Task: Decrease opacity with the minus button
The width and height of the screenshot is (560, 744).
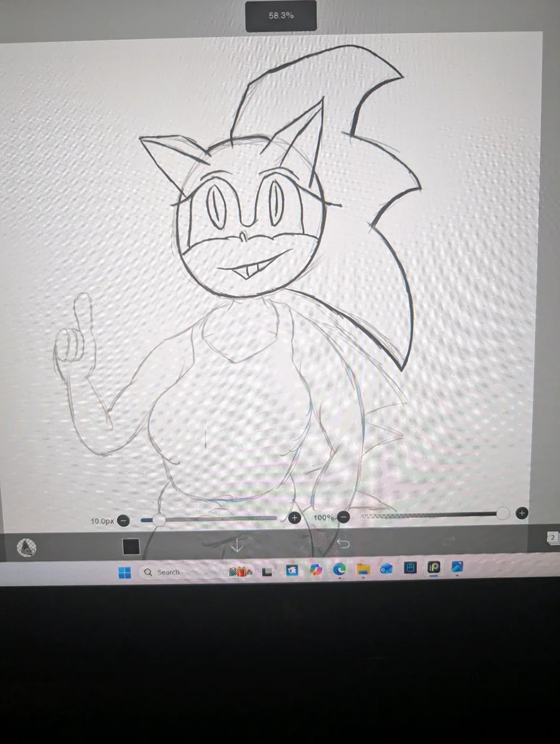Action: click(x=343, y=517)
